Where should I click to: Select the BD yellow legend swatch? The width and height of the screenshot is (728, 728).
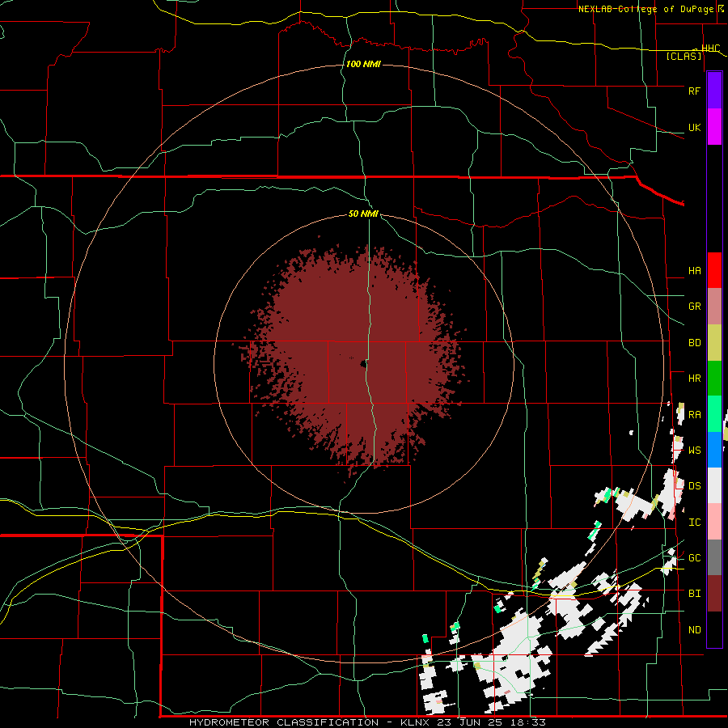click(x=714, y=342)
